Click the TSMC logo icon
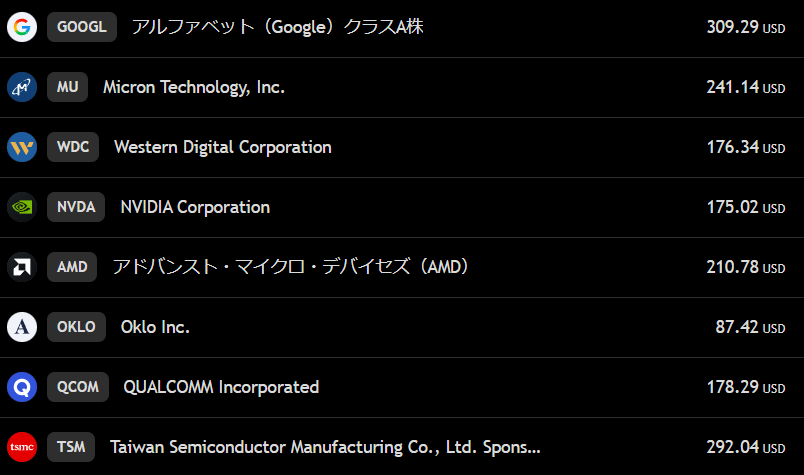Viewport: 804px width, 475px height. coord(22,447)
